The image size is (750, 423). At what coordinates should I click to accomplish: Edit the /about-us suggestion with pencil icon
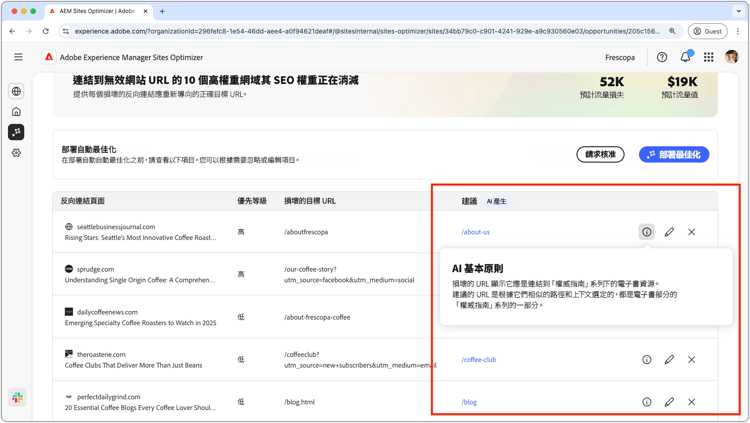[x=669, y=232]
